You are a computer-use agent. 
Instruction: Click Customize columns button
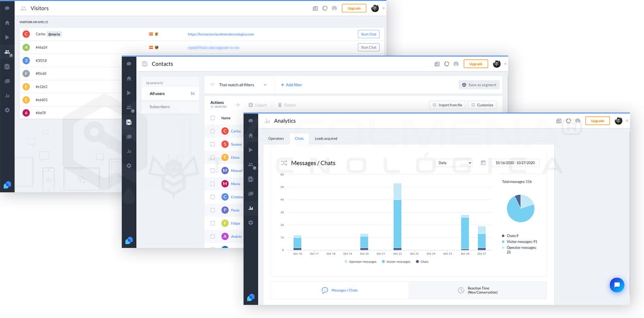(x=482, y=105)
